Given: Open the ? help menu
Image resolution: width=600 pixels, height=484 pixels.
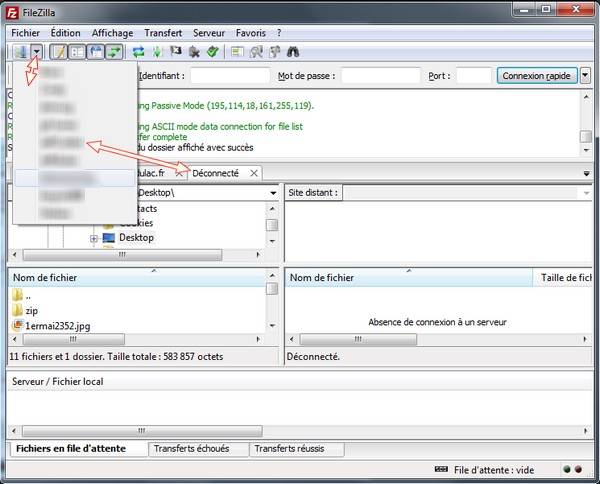Looking at the screenshot, I should (279, 33).
